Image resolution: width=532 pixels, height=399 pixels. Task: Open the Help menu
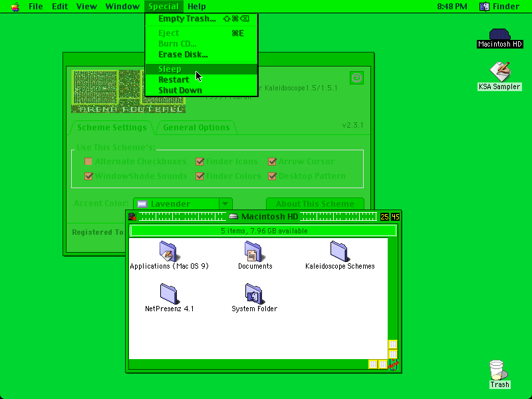196,7
